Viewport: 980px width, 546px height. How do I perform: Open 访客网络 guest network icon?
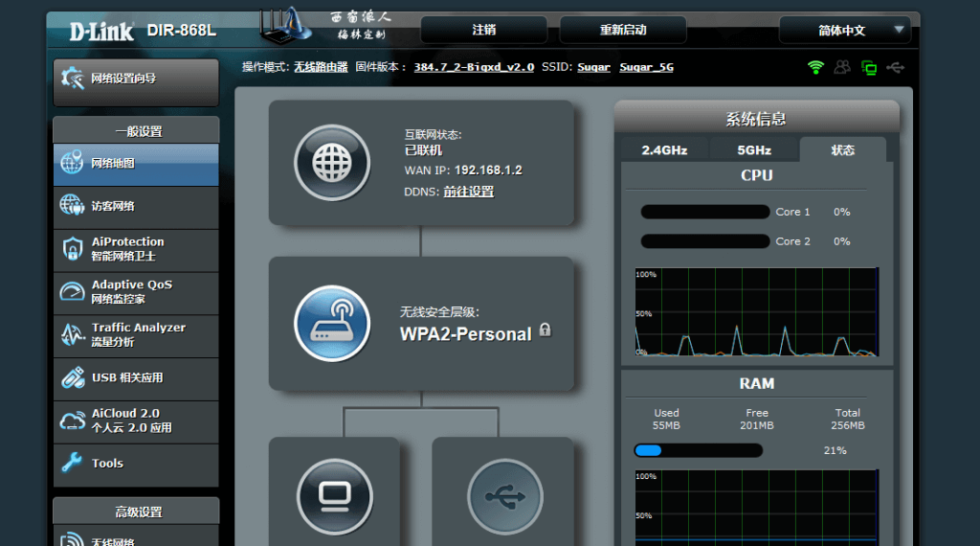72,205
